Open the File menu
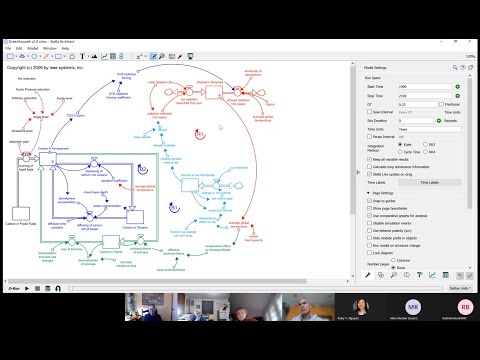Screen dimensions: 480x360 pos(8,49)
